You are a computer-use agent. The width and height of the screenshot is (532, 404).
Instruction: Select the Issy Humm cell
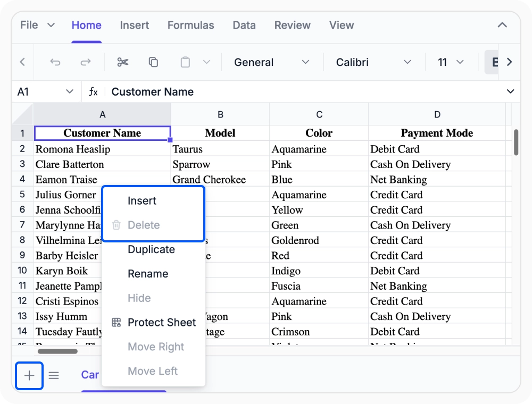(x=68, y=316)
